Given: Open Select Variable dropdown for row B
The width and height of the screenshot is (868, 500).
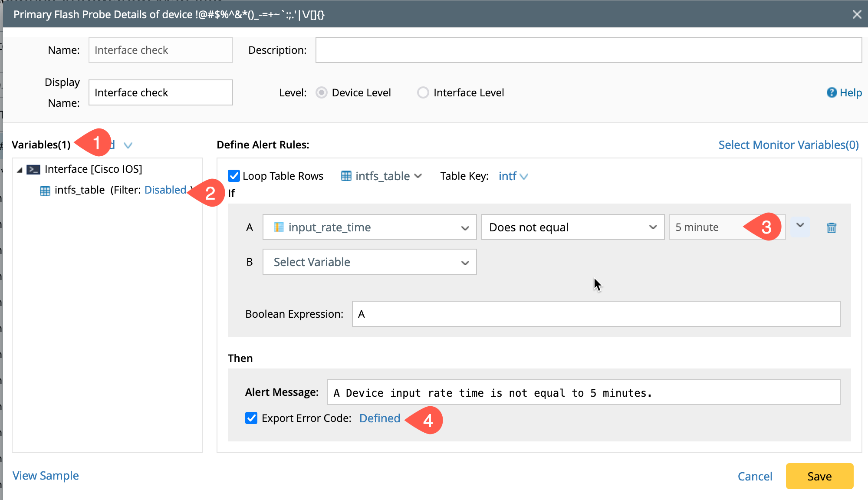Looking at the screenshot, I should (x=369, y=262).
